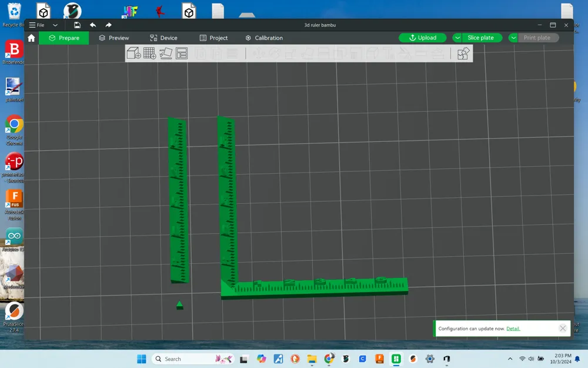
Task: Select the Rotate tool in toolbar
Action: click(275, 54)
